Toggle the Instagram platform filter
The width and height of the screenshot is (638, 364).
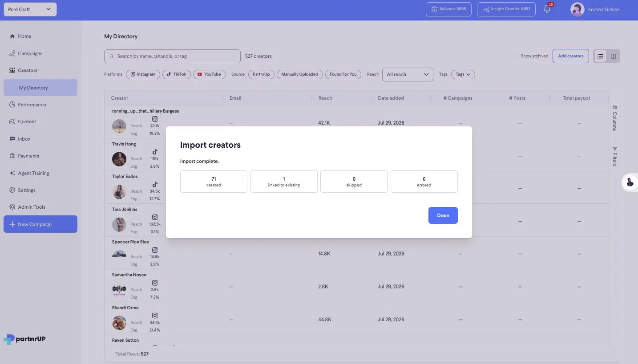[143, 74]
